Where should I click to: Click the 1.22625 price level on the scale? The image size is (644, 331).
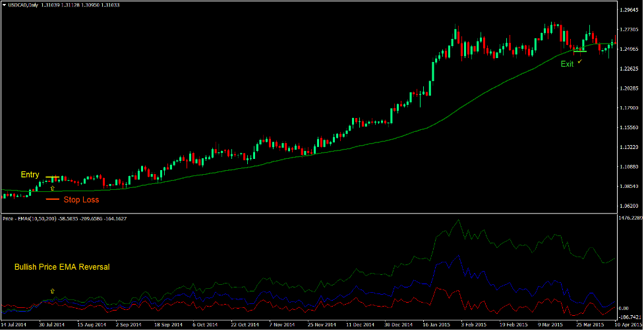[x=629, y=69]
